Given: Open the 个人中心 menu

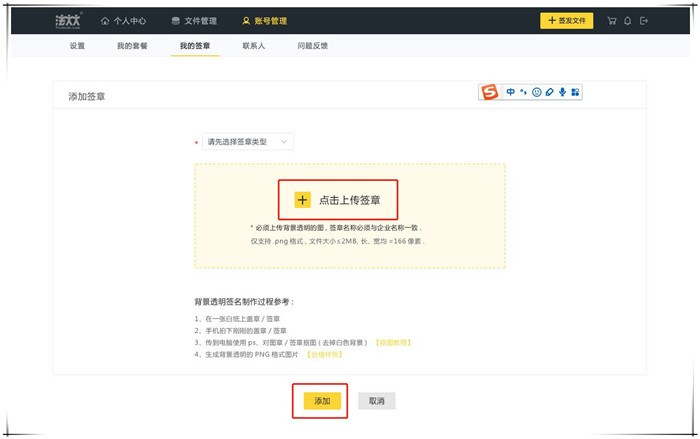Looking at the screenshot, I should 124,21.
